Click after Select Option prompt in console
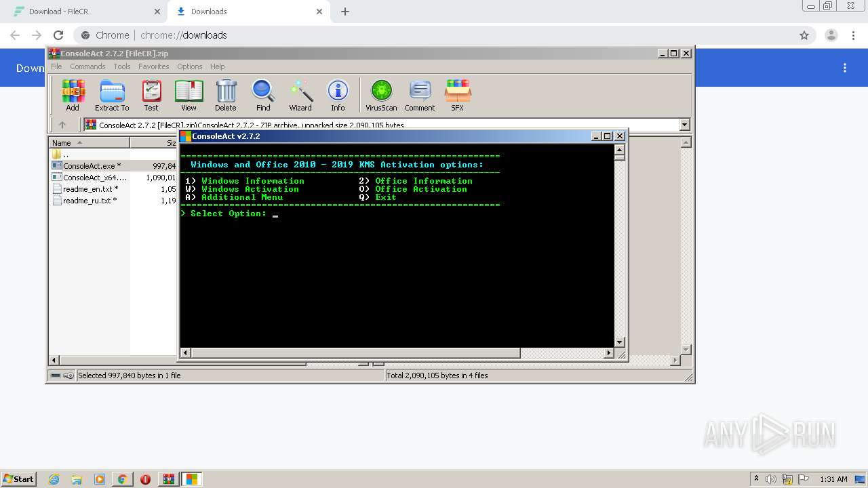This screenshot has height=488, width=868. tap(275, 213)
